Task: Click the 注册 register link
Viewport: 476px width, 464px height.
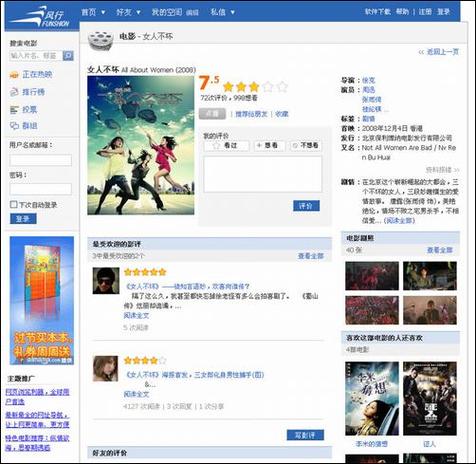Action: click(x=425, y=12)
